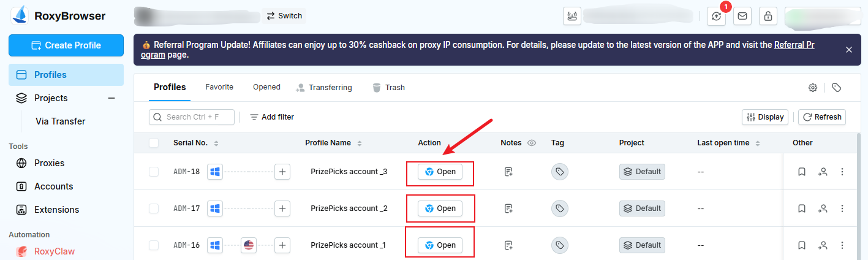Bookmark the ADM-18 profile
This screenshot has height=260, width=868.
click(801, 172)
